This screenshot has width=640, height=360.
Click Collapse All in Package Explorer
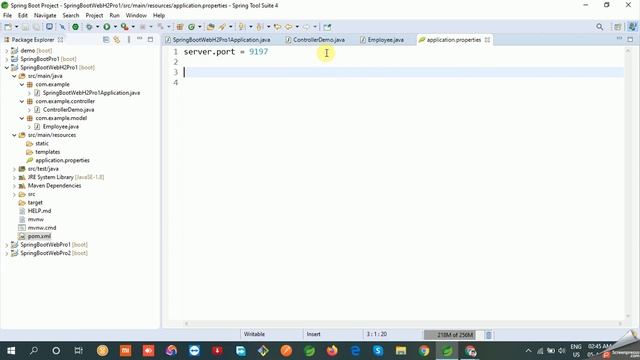(x=106, y=40)
